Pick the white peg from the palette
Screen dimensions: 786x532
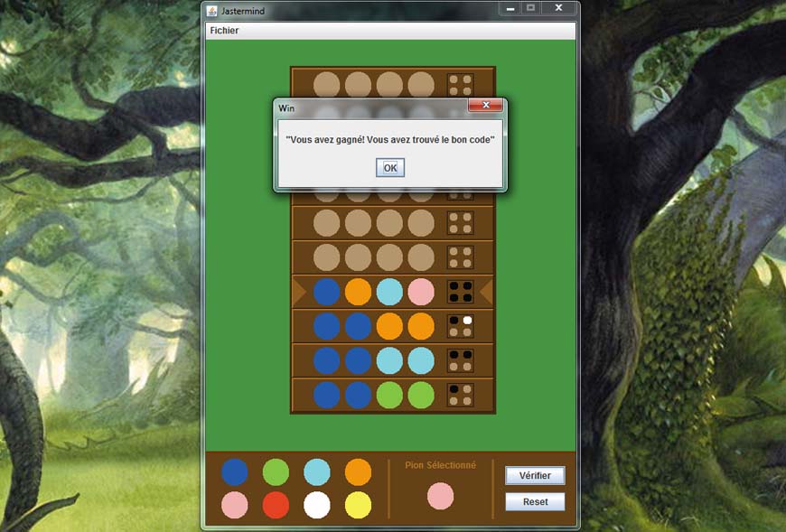click(317, 505)
